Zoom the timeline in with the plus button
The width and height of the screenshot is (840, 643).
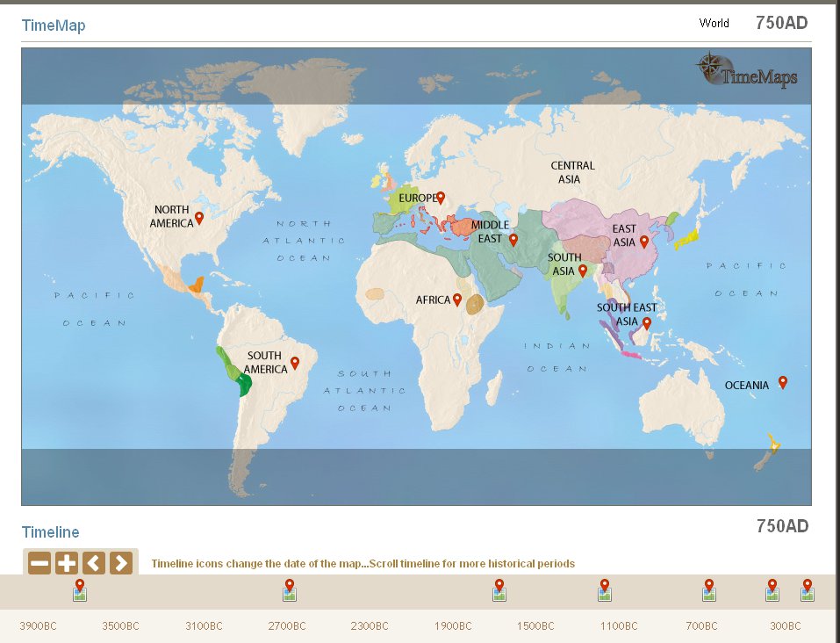(x=66, y=563)
